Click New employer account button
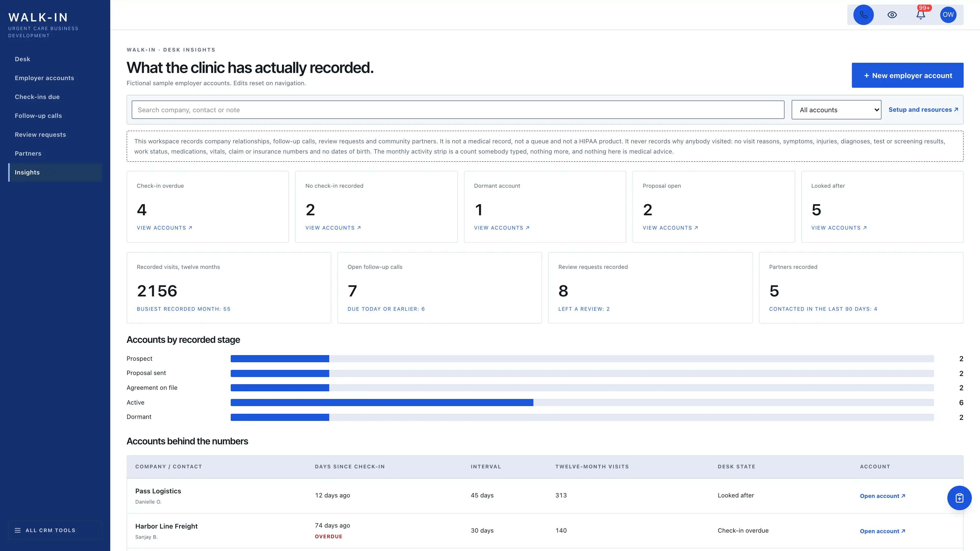Image resolution: width=980 pixels, height=551 pixels. click(x=907, y=75)
